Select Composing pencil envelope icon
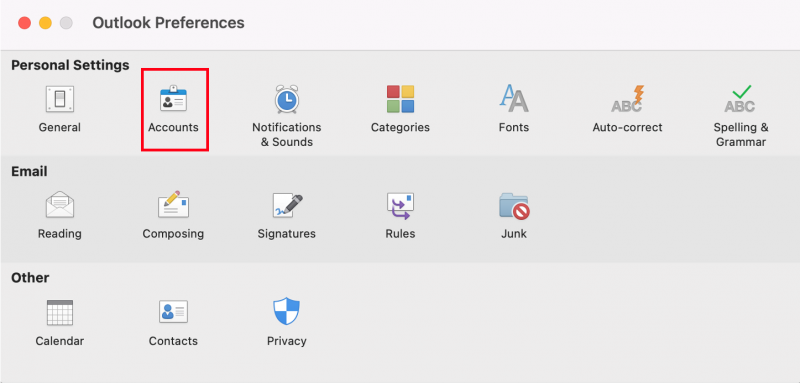Screen dimensions: 800x383 click(173, 205)
